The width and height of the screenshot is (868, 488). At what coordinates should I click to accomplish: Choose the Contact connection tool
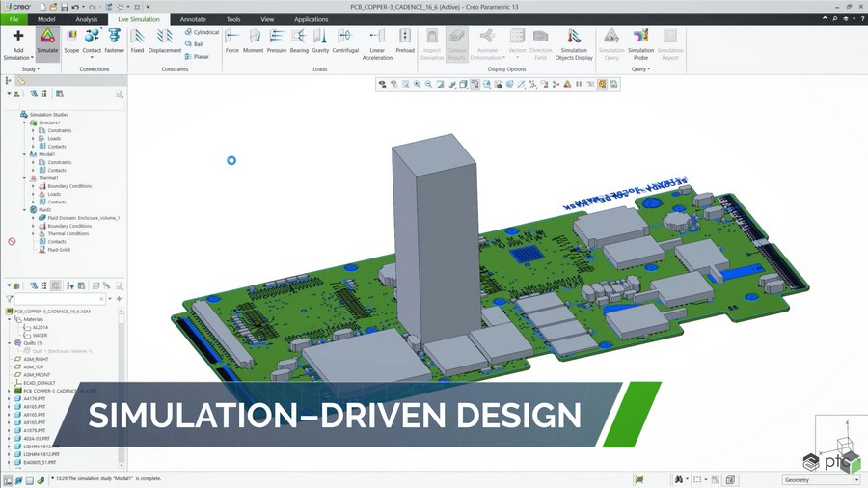(92, 41)
